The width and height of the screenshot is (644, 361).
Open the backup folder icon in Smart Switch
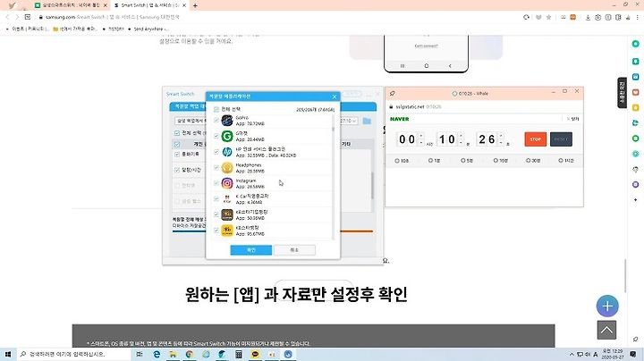tap(367, 121)
